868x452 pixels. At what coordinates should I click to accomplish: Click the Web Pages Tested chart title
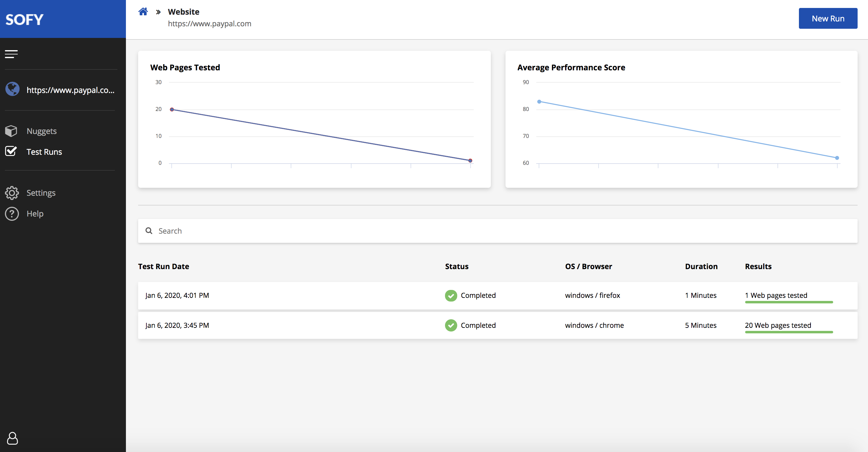click(185, 67)
